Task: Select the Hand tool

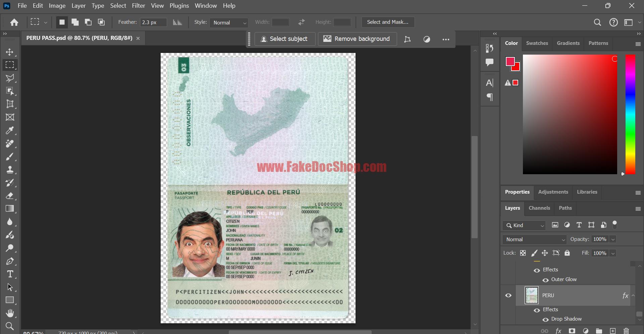Action: (x=10, y=313)
